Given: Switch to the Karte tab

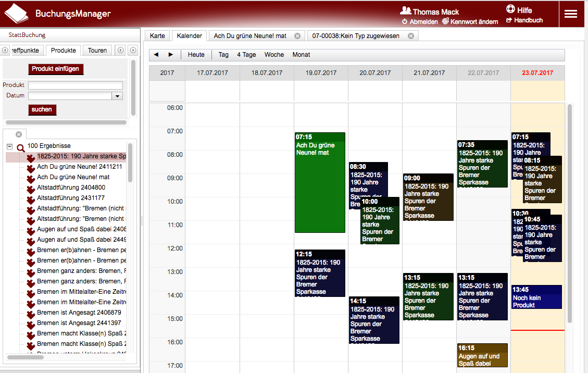Looking at the screenshot, I should (x=157, y=36).
